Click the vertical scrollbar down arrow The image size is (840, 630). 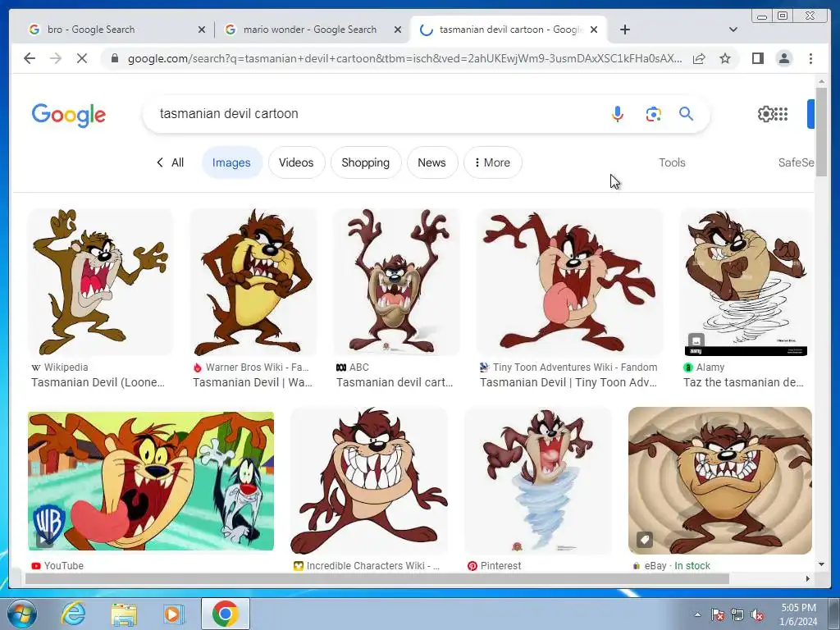[821, 564]
